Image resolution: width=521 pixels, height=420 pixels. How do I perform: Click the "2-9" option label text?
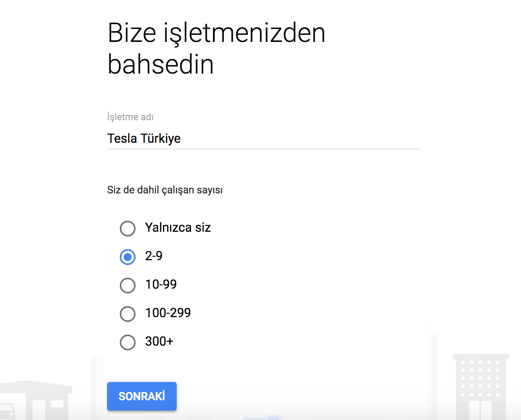click(x=154, y=256)
